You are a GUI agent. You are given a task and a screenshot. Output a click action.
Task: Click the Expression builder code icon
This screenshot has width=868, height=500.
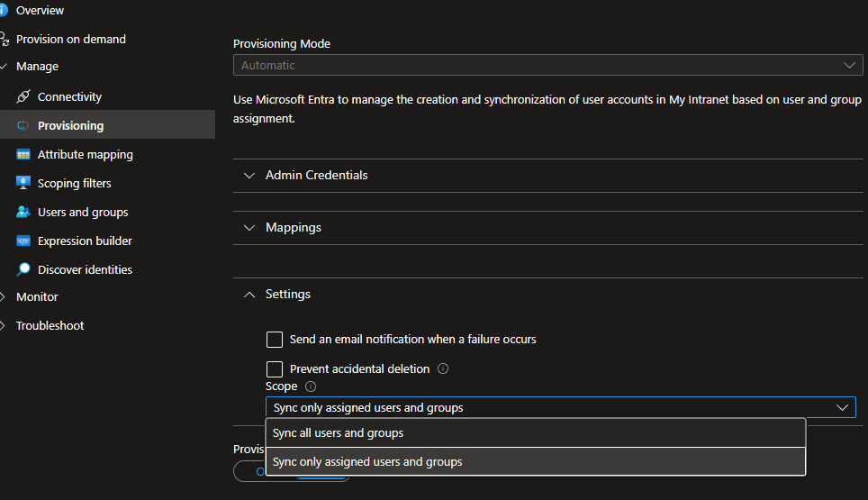click(x=23, y=241)
